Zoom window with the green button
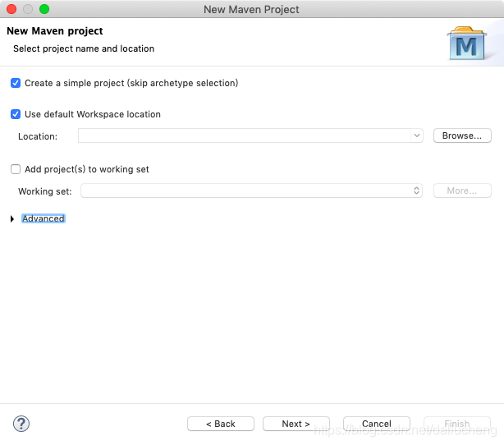This screenshot has height=445, width=504. pyautogui.click(x=44, y=9)
